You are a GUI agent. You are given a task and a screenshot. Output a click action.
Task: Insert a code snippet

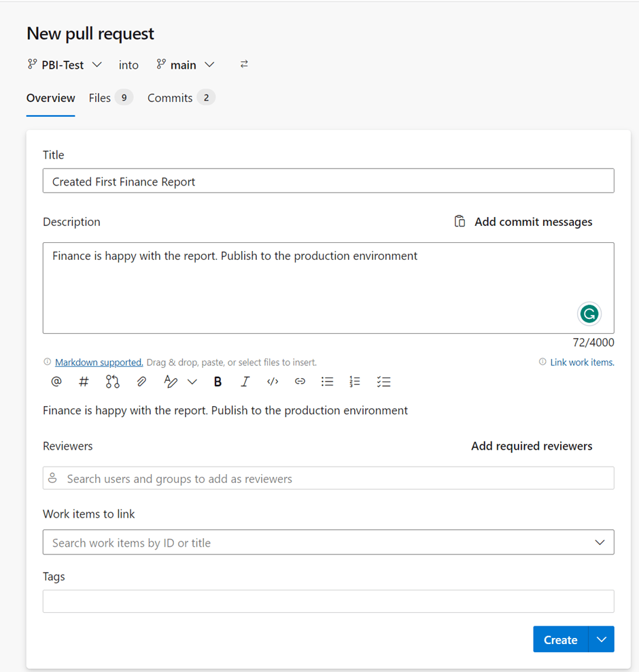(x=272, y=382)
